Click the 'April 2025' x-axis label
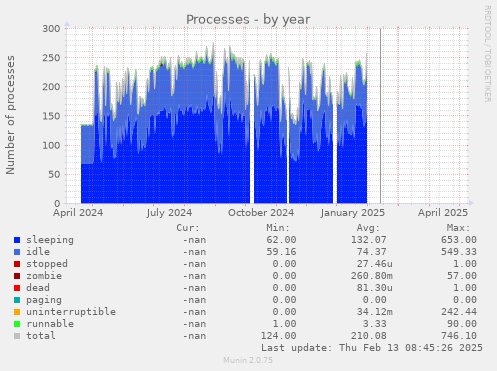This screenshot has width=497, height=371. tap(443, 213)
